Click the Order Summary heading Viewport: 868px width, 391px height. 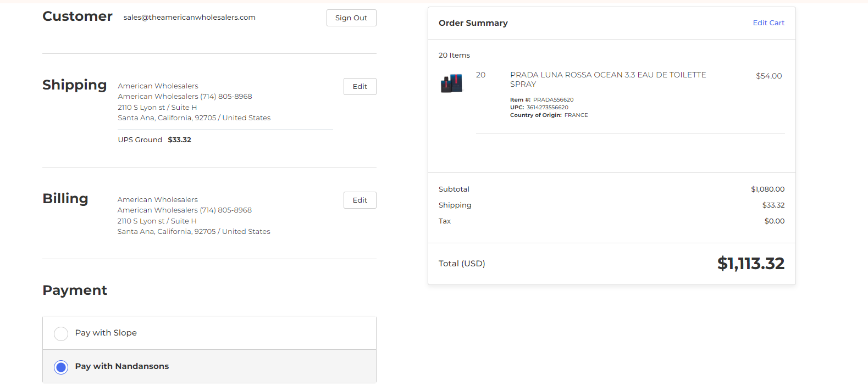coord(473,23)
